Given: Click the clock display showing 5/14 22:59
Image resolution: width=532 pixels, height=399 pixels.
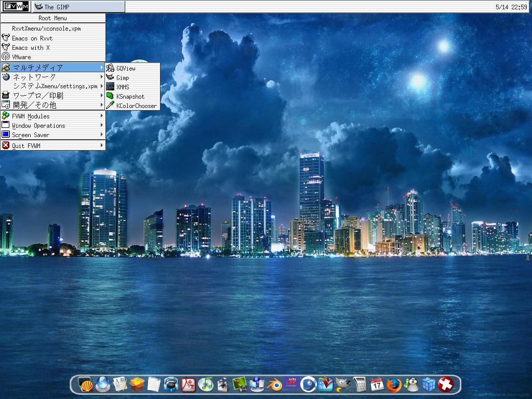Looking at the screenshot, I should [x=511, y=7].
